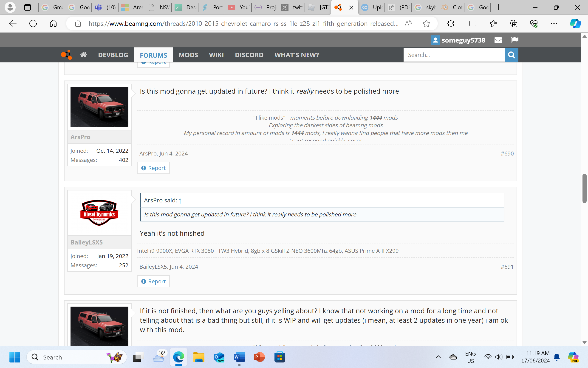View site information lock icon

(x=78, y=23)
